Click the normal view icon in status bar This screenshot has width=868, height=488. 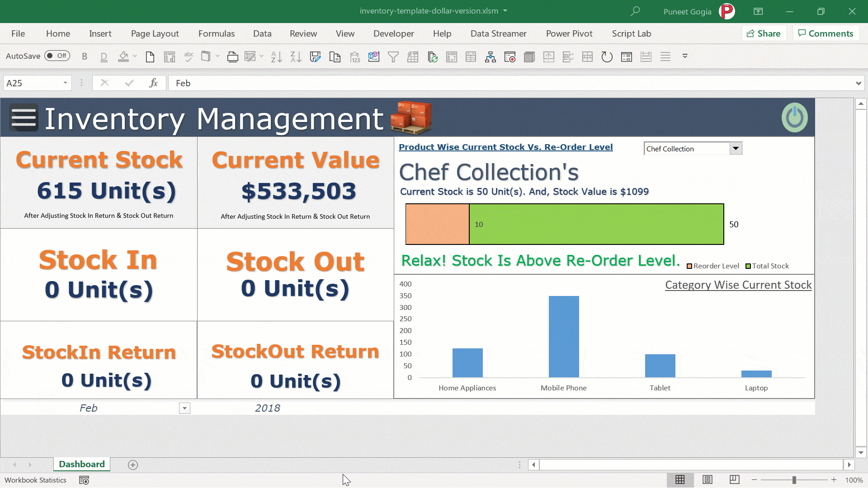[x=679, y=480]
